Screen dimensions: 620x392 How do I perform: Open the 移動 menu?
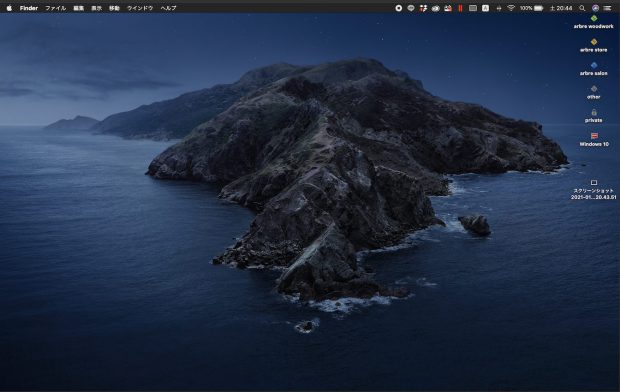pos(114,8)
